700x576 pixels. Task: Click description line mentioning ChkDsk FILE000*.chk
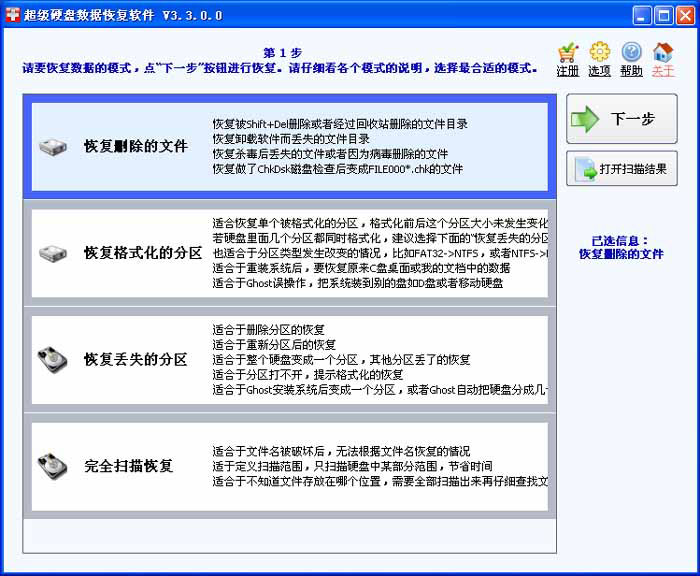[x=338, y=169]
